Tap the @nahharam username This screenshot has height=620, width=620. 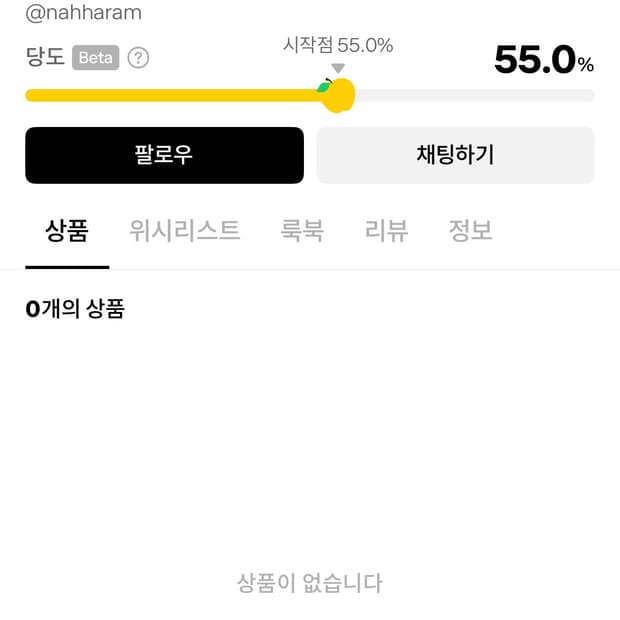83,13
